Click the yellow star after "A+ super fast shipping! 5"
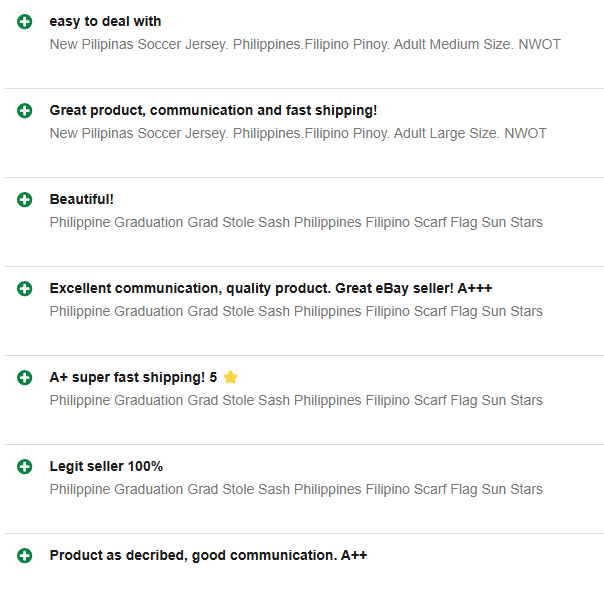Screen dimensions: 604x593 click(231, 378)
